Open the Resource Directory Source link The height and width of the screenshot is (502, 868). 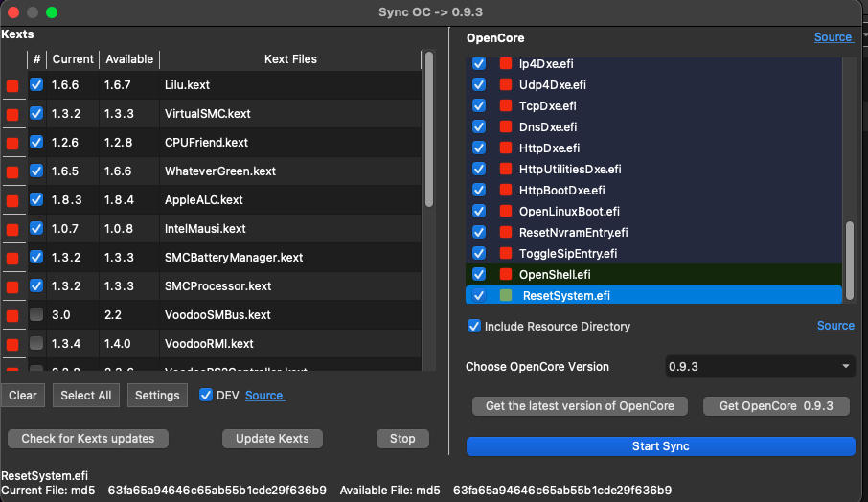(x=835, y=326)
